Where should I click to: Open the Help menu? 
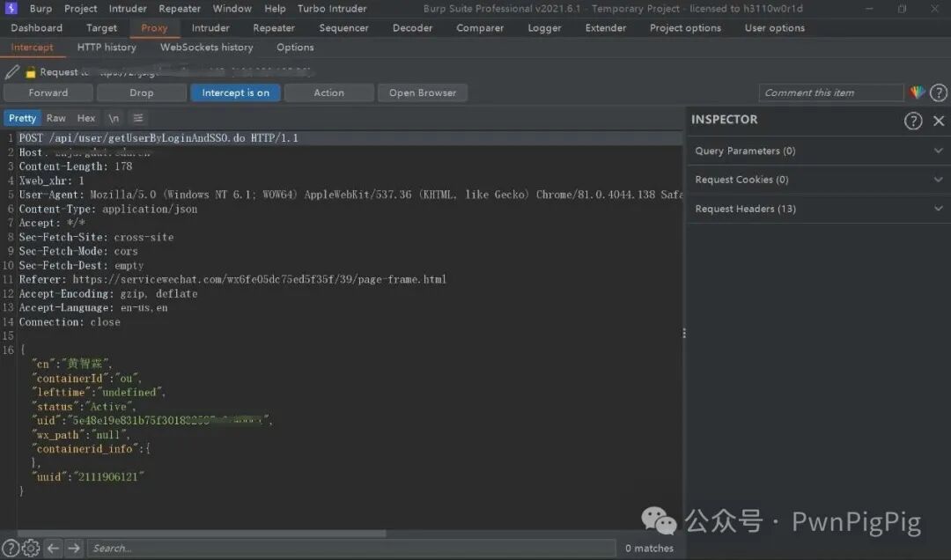click(x=275, y=9)
